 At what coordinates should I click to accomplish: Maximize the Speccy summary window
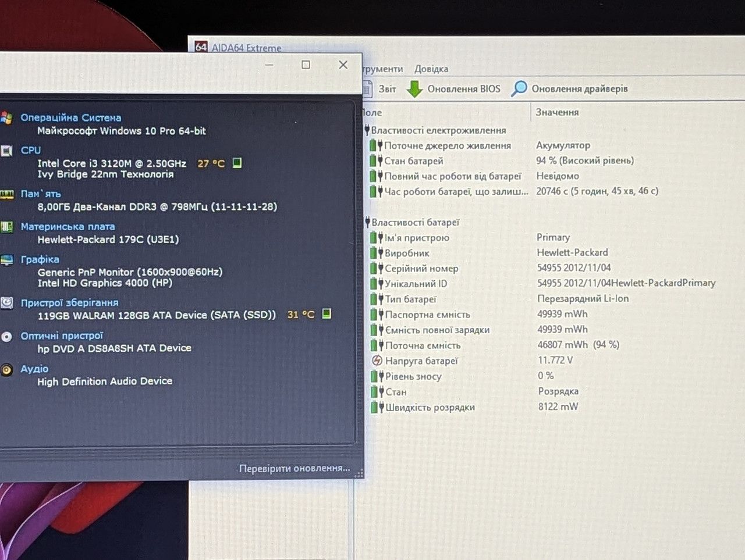pyautogui.click(x=306, y=65)
